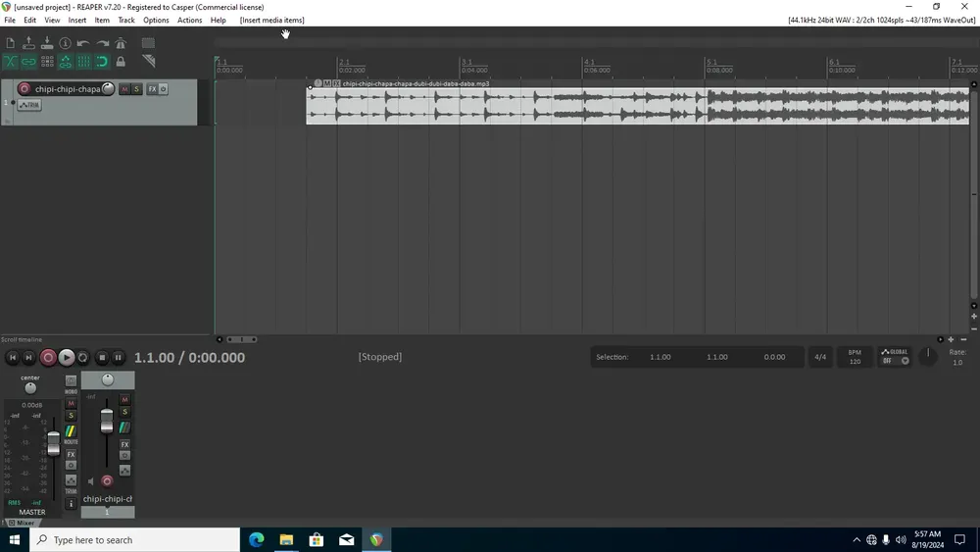The width and height of the screenshot is (980, 552).
Task: Toggle master MONO button in mixer
Action: point(71,380)
